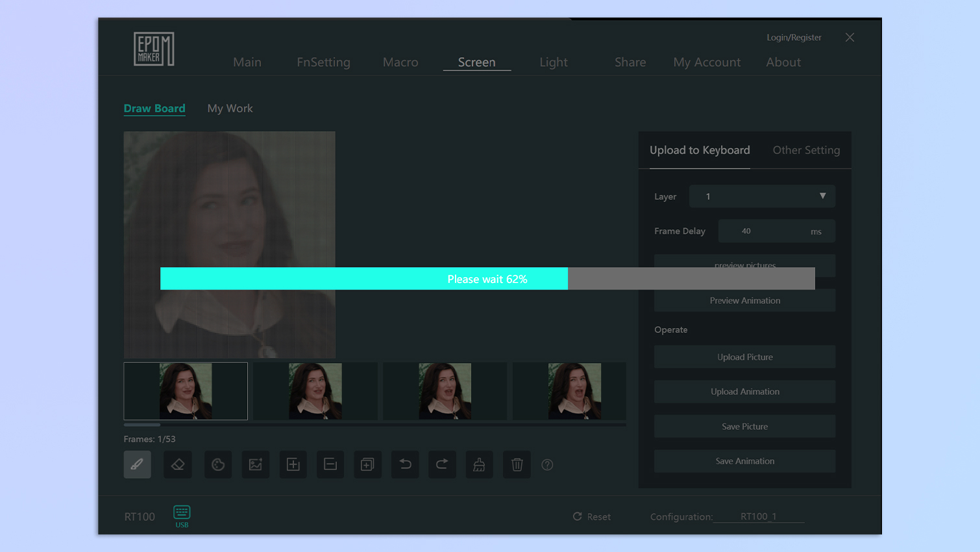Image resolution: width=980 pixels, height=552 pixels.
Task: Add a new frame with plus icon
Action: pos(293,464)
